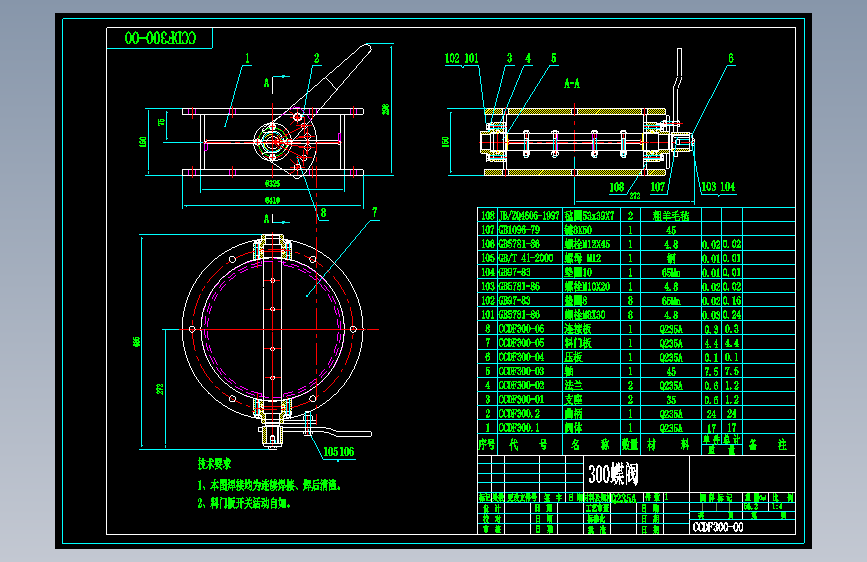
Task: Click callout "5" above the section view
Action: [553, 58]
